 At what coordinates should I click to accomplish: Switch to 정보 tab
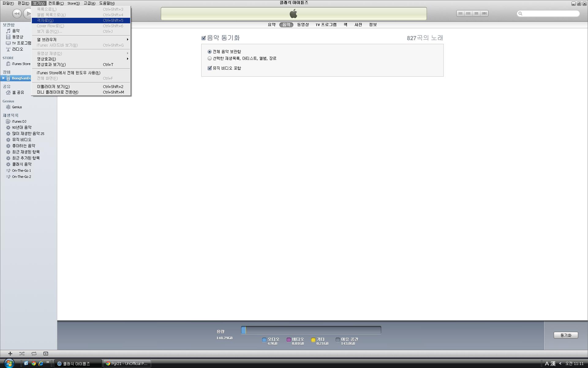(373, 25)
